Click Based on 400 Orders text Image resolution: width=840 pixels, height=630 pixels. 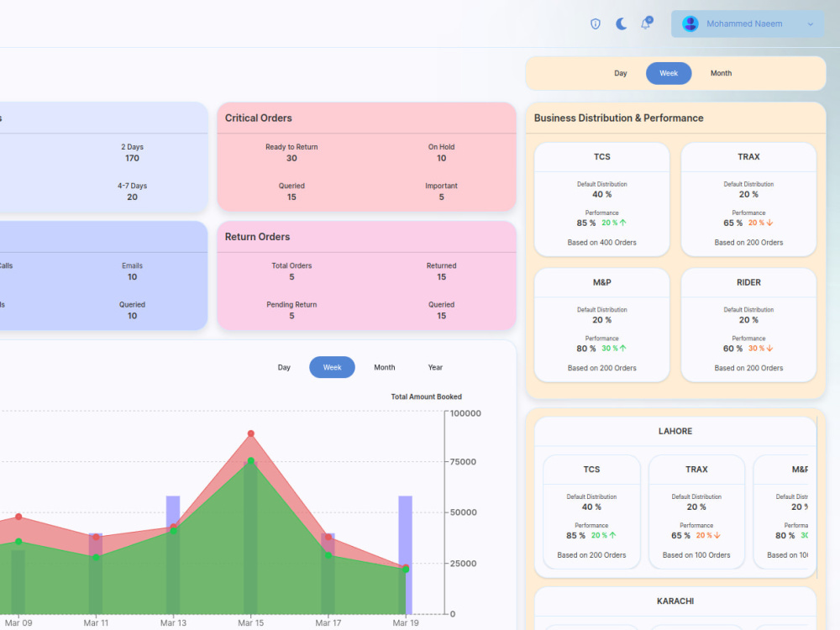pos(601,243)
